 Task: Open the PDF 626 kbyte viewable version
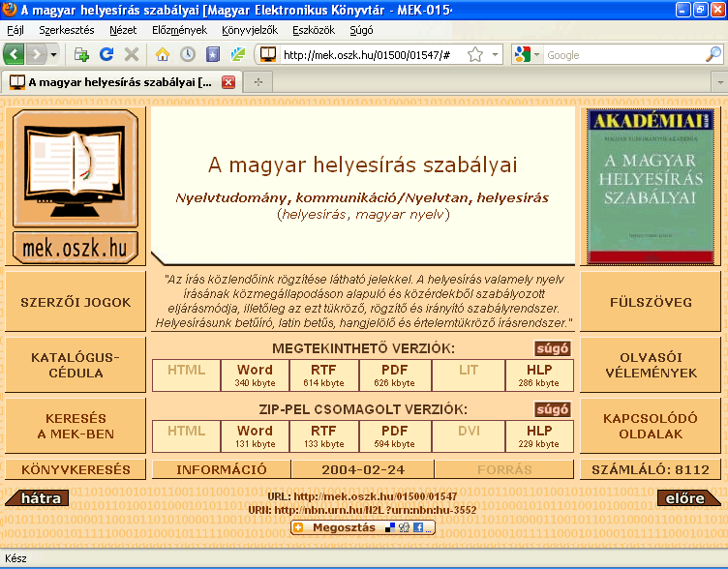pos(394,375)
